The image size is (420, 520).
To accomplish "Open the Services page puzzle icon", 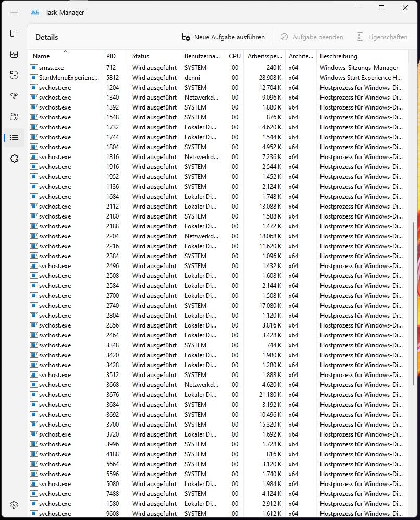I will coord(14,159).
